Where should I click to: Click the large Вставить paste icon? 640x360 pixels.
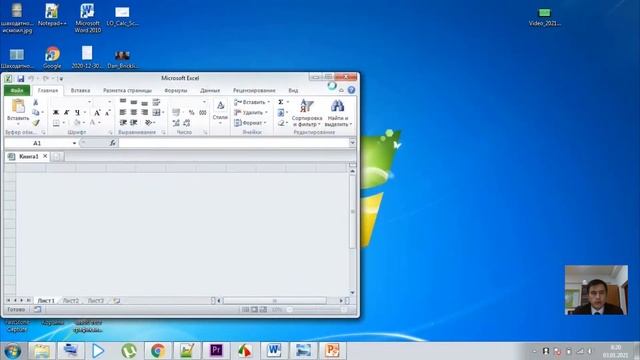click(18, 107)
